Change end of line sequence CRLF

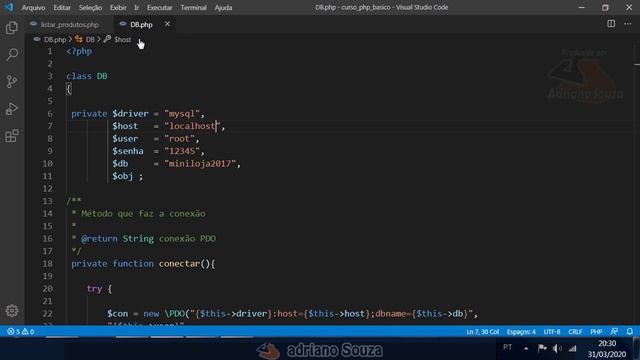(x=575, y=331)
